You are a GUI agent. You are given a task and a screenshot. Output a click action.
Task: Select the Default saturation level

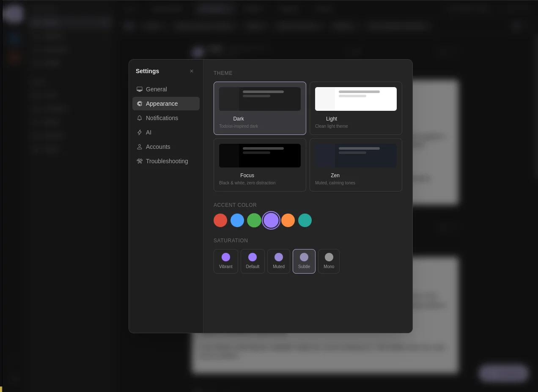click(x=253, y=261)
